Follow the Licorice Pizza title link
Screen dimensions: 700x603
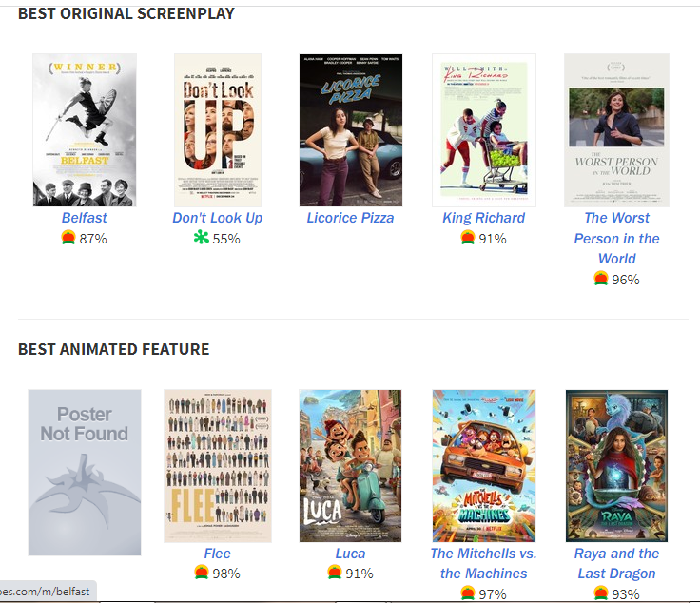pos(350,218)
